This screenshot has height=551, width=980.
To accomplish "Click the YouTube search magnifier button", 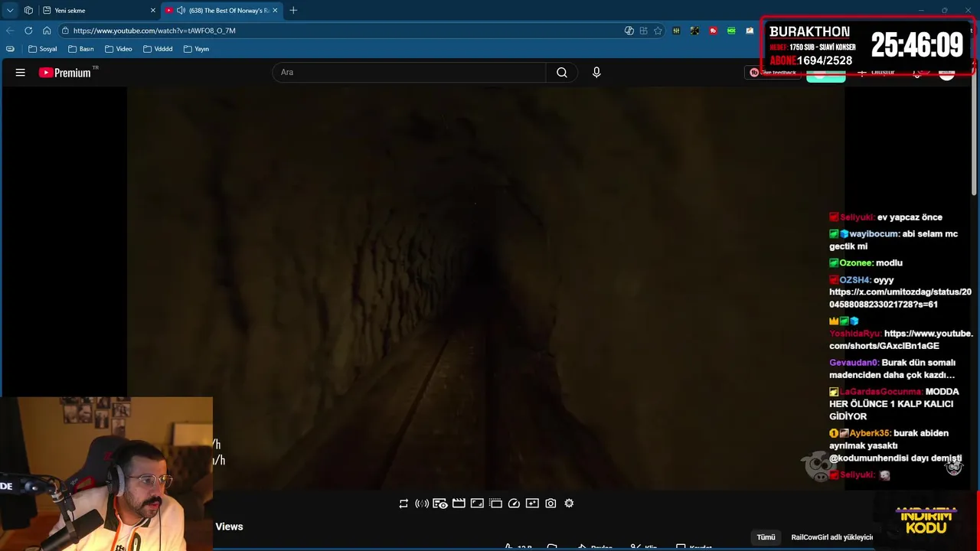I will click(x=562, y=73).
